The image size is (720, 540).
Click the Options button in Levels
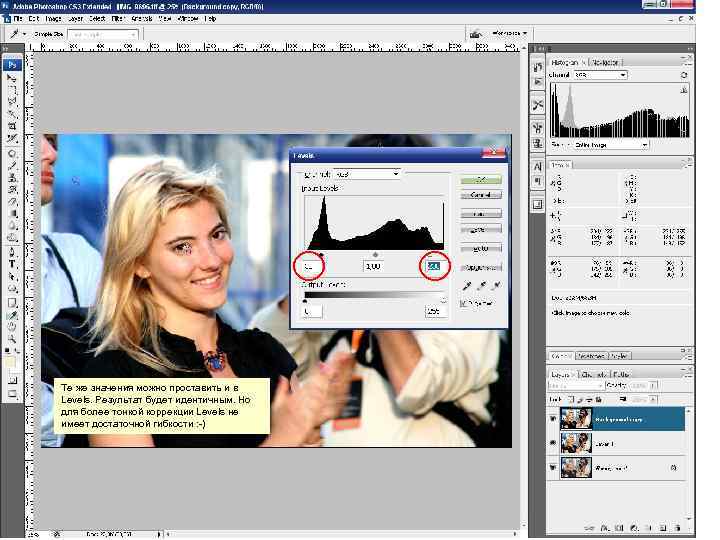click(481, 267)
